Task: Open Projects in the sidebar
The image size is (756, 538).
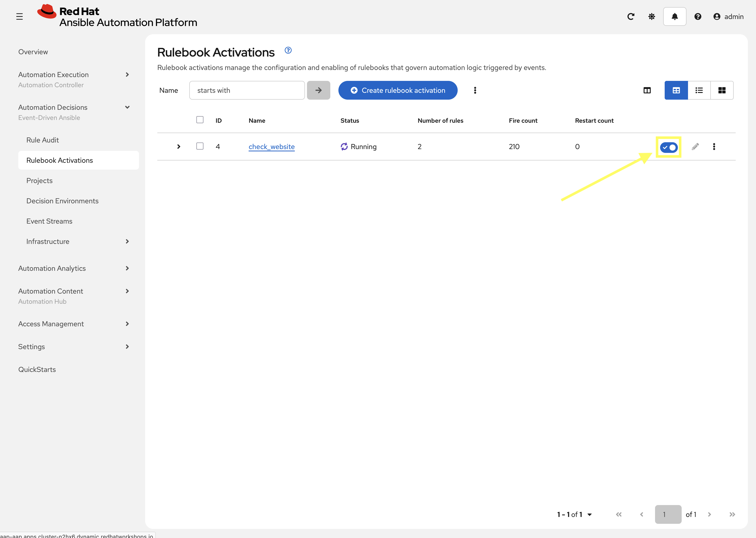Action: 39,181
